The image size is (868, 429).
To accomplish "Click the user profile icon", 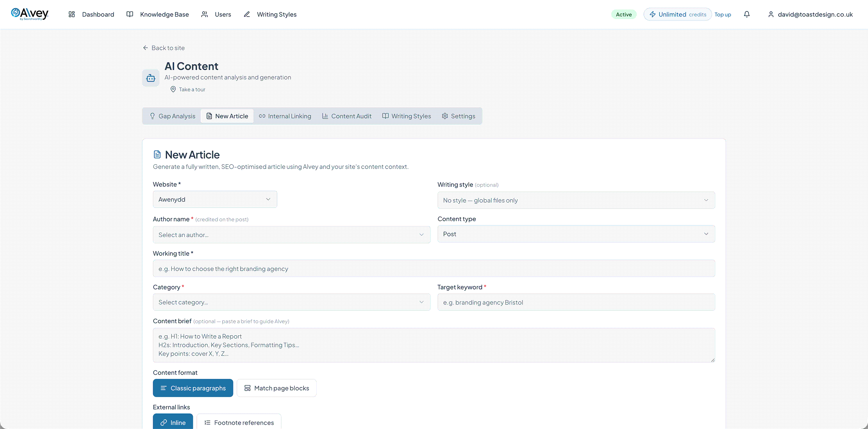I will 771,14.
